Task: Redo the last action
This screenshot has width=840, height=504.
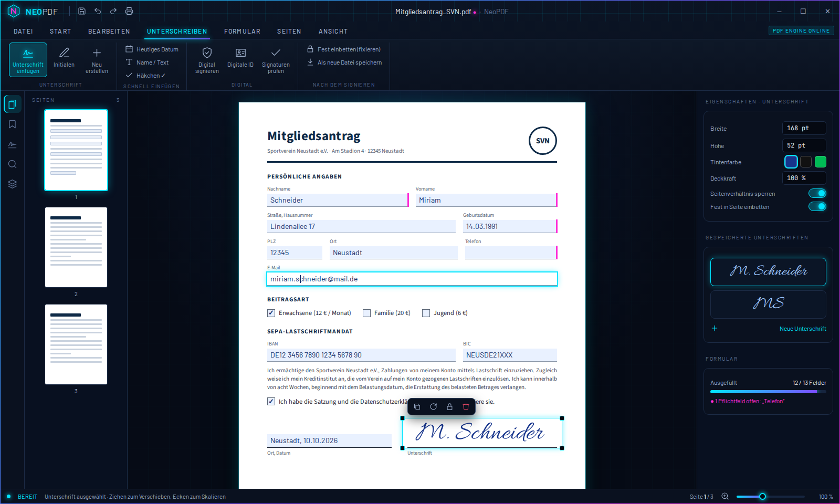Action: [113, 11]
